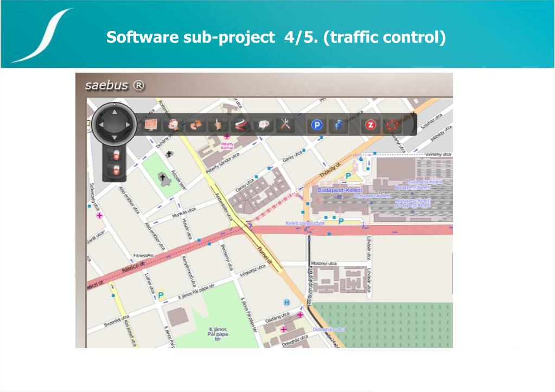This screenshot has height=392, width=555.
Task: Select the pointing hand tool
Action: pos(218,125)
